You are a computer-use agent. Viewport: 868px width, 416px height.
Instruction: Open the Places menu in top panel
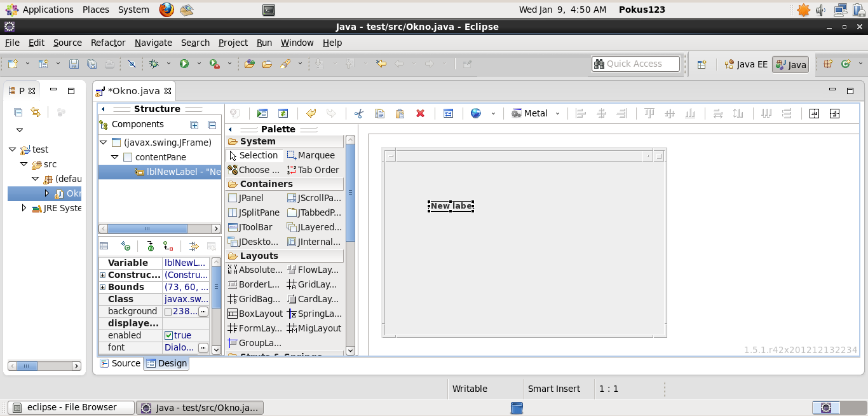pos(96,10)
